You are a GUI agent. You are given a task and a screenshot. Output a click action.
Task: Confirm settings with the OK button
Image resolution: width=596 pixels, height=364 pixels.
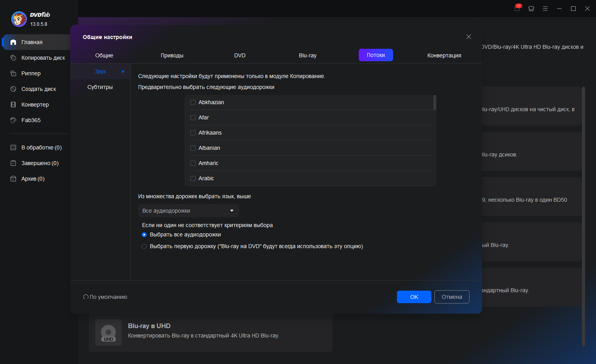click(414, 297)
